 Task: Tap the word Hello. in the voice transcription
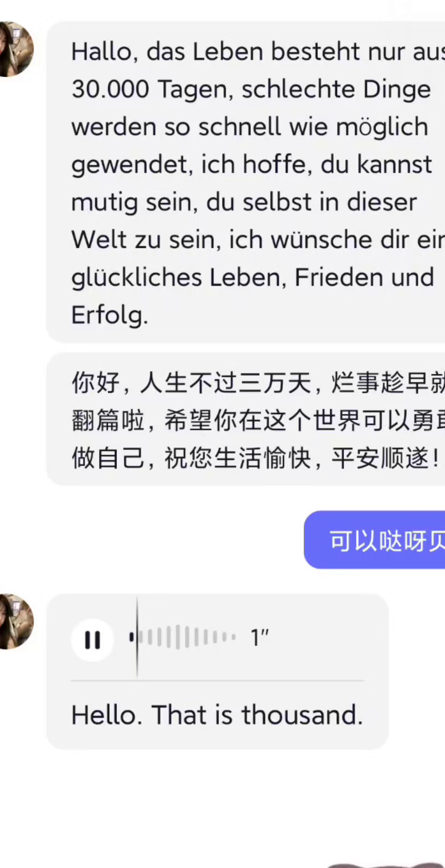coord(107,715)
